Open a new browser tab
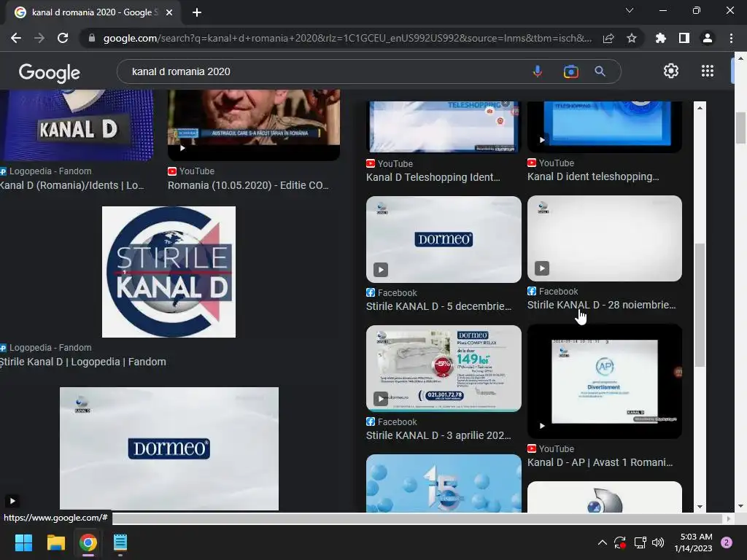 [197, 12]
